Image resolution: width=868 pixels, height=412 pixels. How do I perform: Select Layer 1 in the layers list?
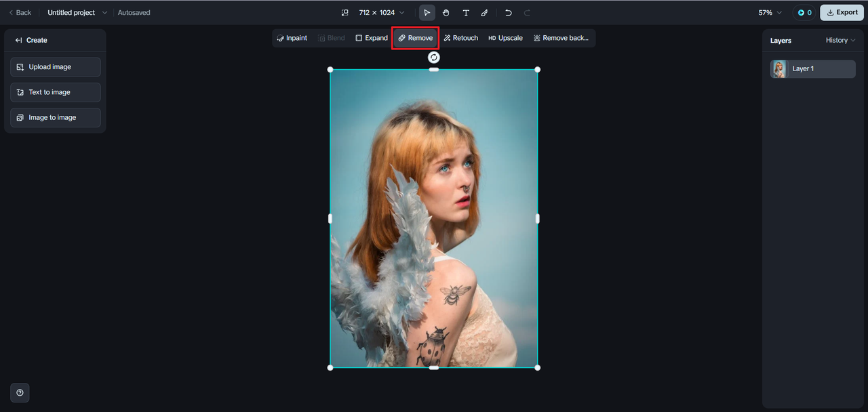(x=812, y=69)
